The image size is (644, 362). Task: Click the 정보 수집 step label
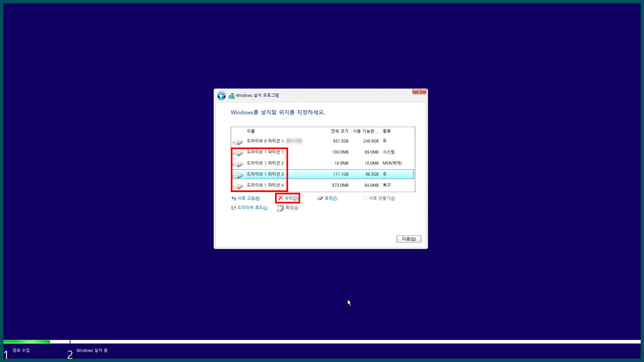tap(21, 350)
